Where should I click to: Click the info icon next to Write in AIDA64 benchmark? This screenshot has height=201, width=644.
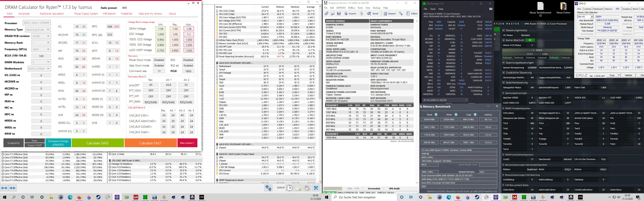pos(456,115)
